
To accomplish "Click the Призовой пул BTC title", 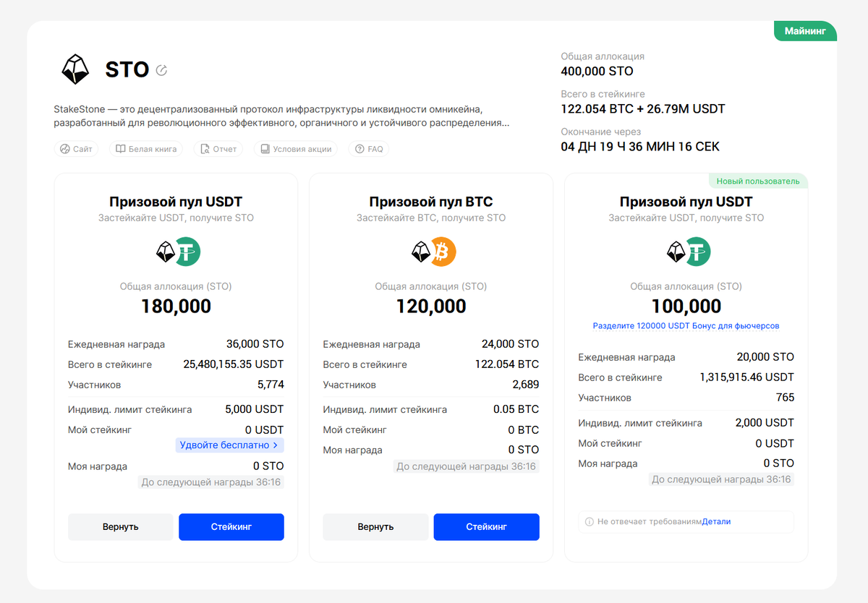I will (431, 202).
